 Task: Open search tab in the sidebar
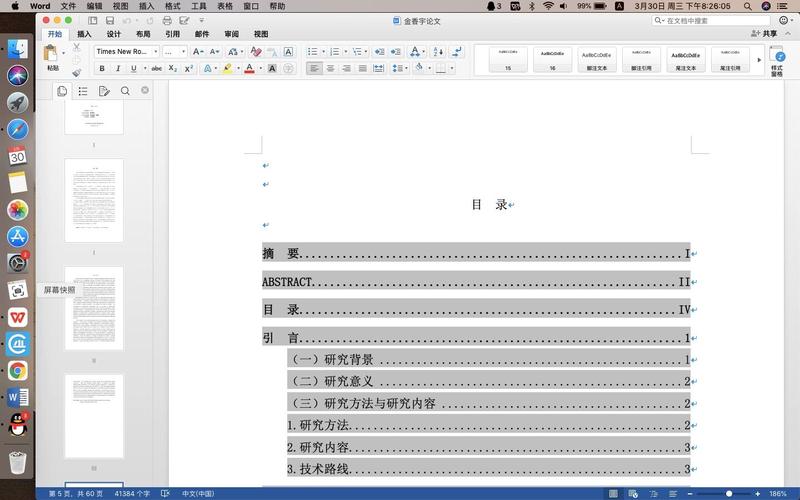(x=125, y=91)
